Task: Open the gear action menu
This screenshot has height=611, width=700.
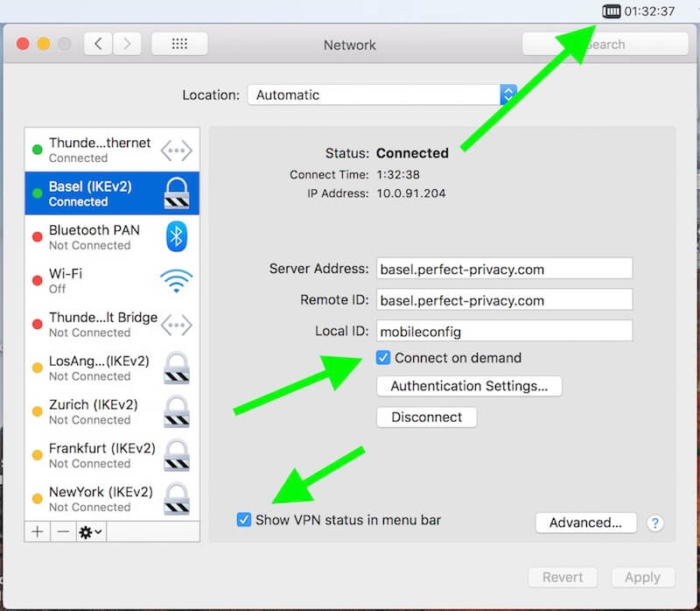Action: coord(91,531)
